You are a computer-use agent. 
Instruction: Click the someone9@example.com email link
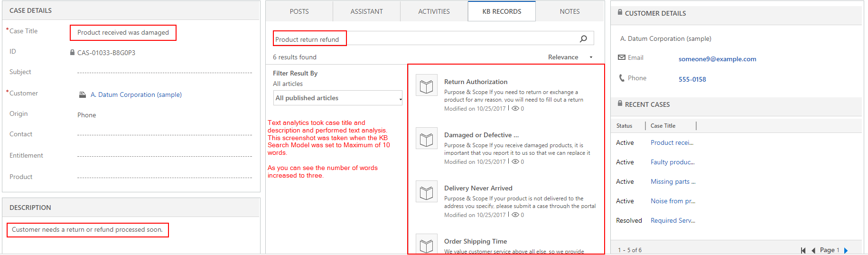pos(717,59)
